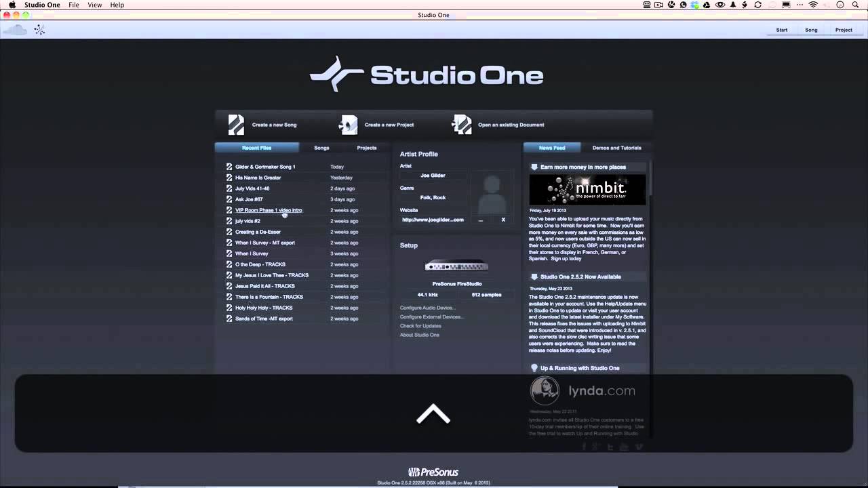Click song icon beside Creating a De-Esser

coord(229,232)
